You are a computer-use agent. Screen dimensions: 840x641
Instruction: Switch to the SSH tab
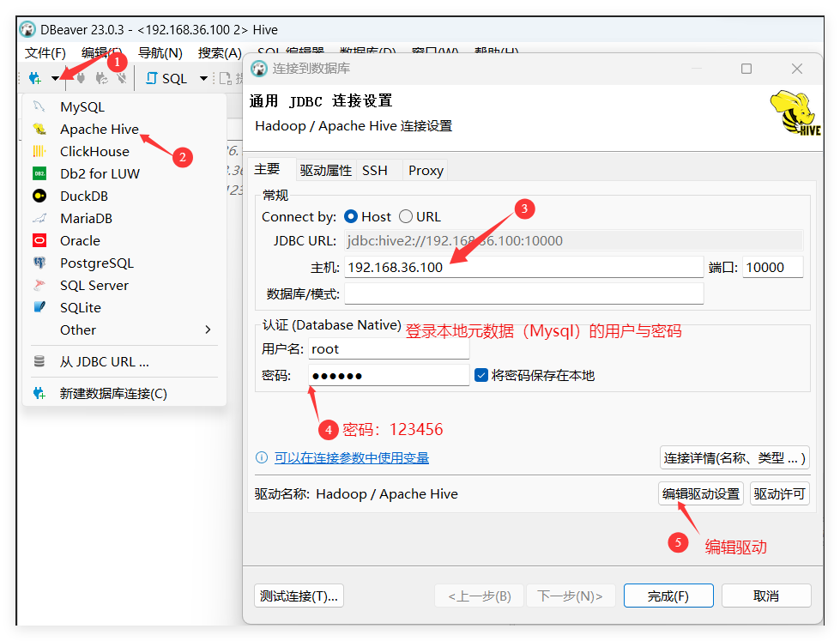[x=374, y=171]
